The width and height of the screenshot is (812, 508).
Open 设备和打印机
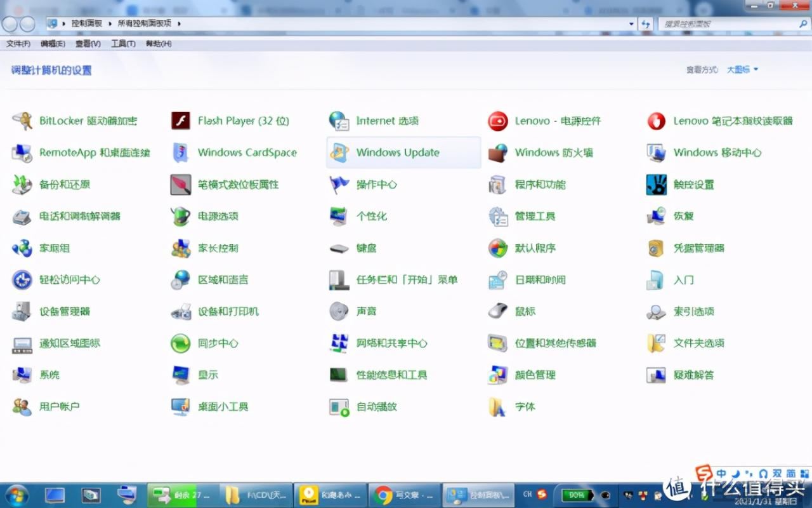point(215,311)
